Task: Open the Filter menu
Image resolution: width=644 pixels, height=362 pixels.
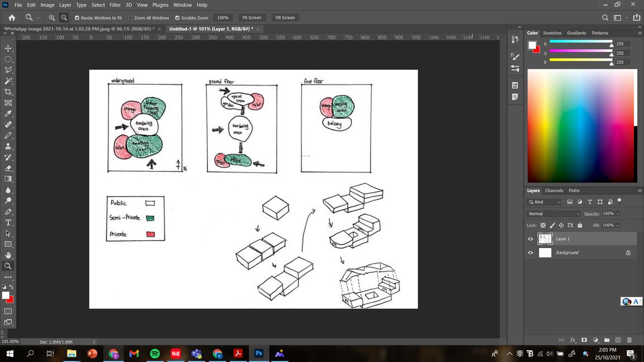Action: [115, 5]
